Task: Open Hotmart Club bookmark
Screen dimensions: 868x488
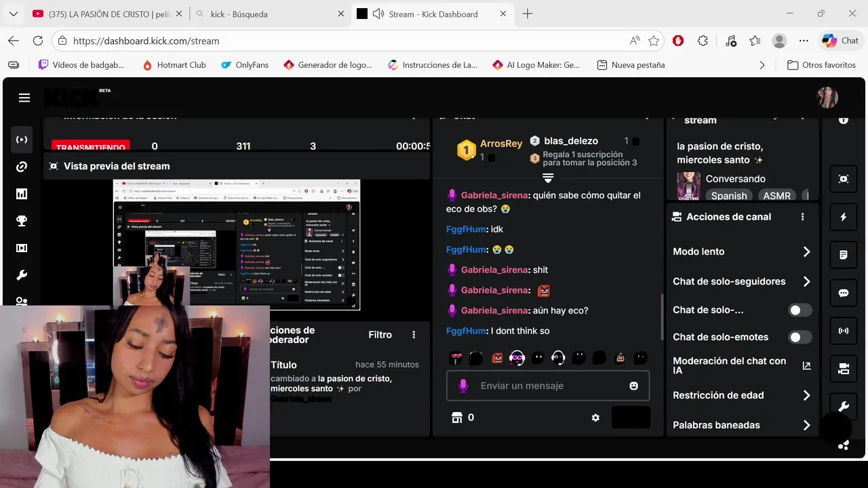Action: pyautogui.click(x=174, y=65)
